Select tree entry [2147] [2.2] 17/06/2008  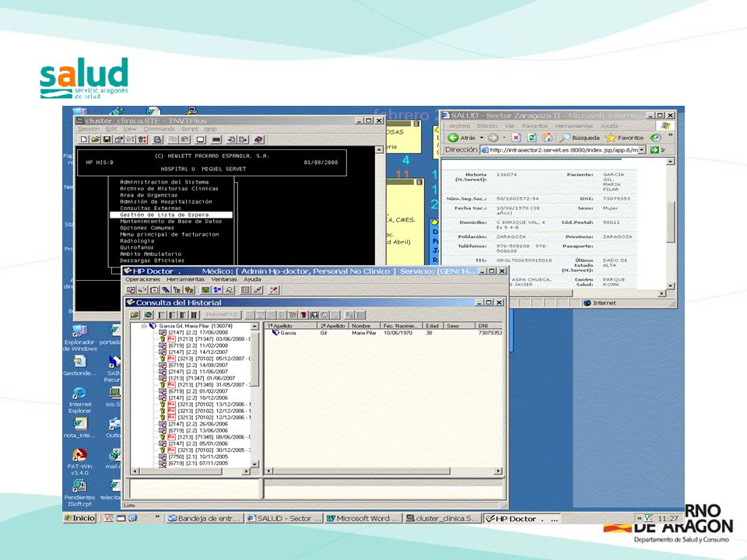(194, 332)
